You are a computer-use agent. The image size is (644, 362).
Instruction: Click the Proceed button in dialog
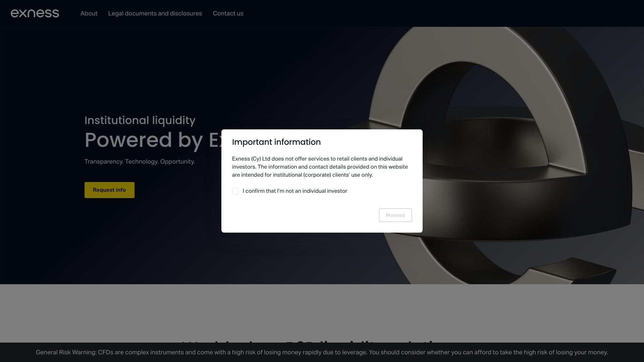(x=395, y=215)
